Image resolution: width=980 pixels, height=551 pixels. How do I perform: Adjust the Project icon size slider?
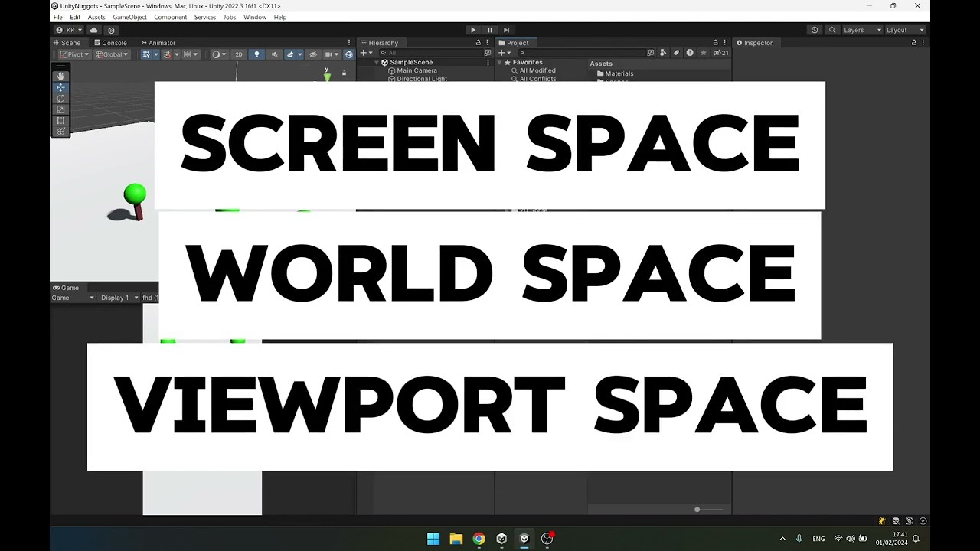(707, 509)
